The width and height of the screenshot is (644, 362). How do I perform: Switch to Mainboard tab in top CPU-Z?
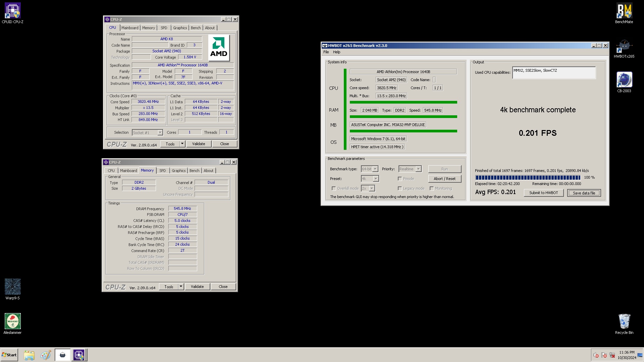130,28
